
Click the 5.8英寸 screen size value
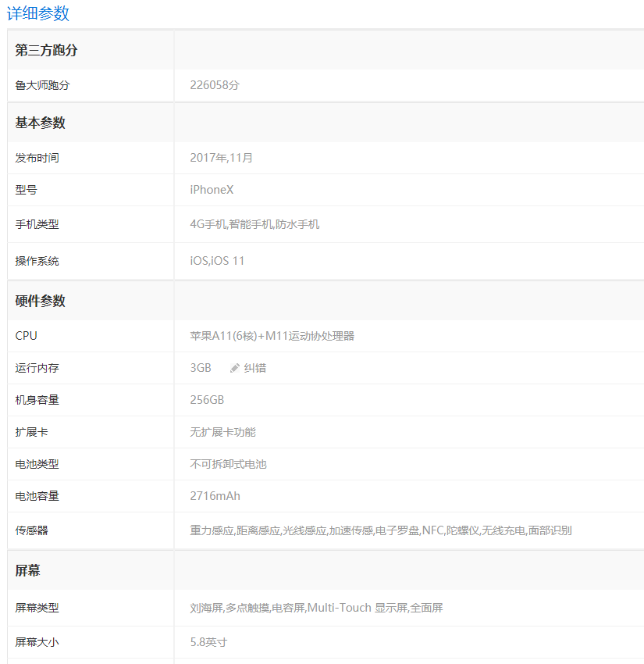coord(208,643)
